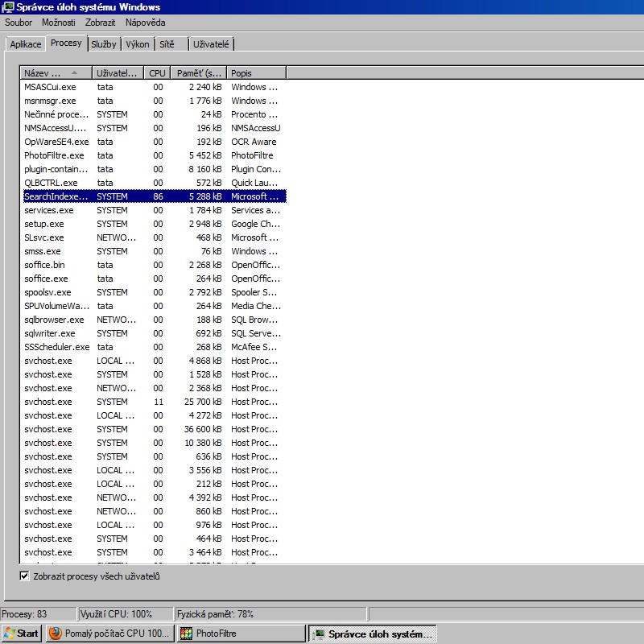Select the QLBCTRL.exe process

pos(155,183)
